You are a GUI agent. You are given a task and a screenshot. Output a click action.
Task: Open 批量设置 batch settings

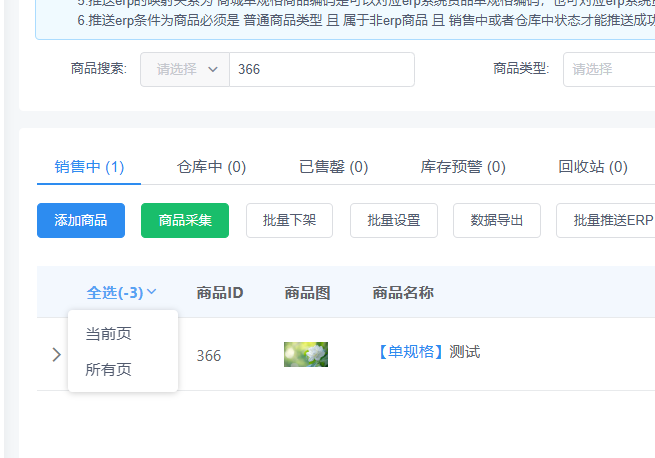393,220
